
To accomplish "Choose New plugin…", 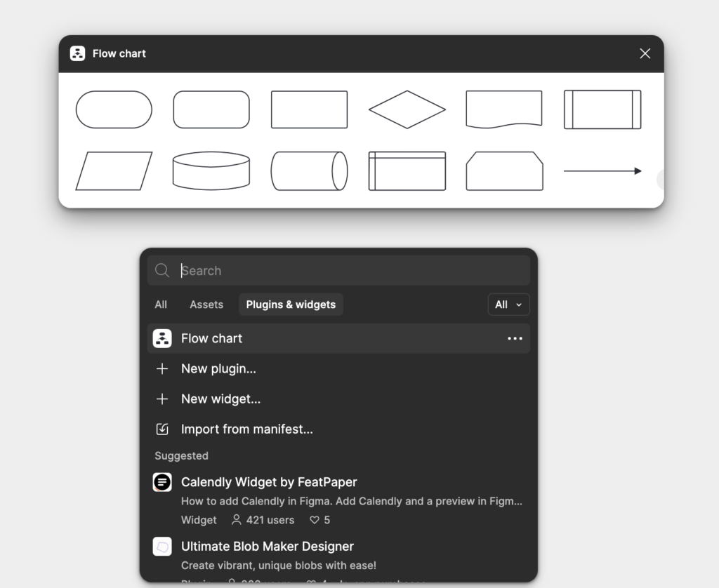I will (x=338, y=369).
